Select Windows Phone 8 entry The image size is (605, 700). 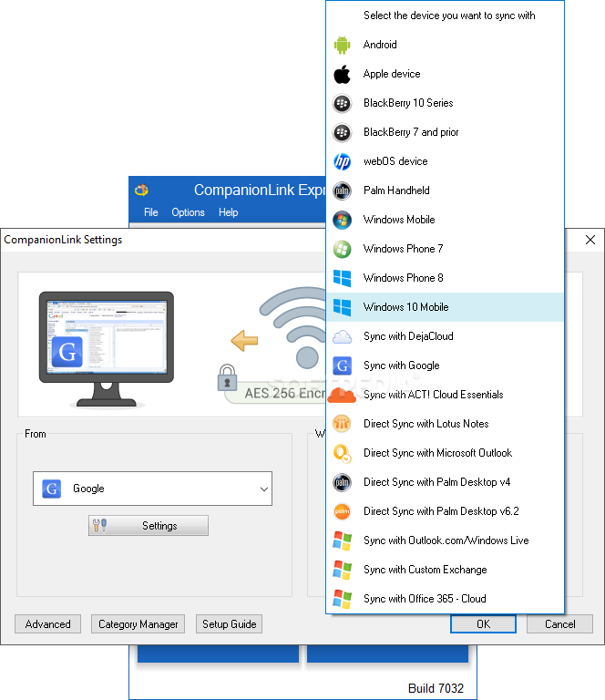(x=446, y=278)
